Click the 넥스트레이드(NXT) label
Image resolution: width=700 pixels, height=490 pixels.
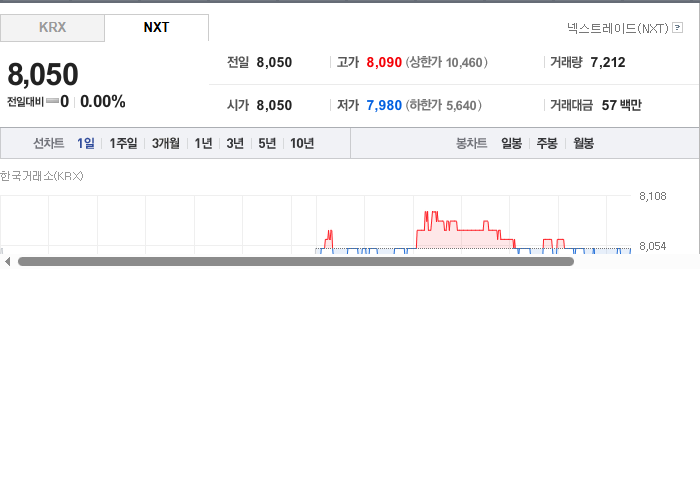coord(618,28)
